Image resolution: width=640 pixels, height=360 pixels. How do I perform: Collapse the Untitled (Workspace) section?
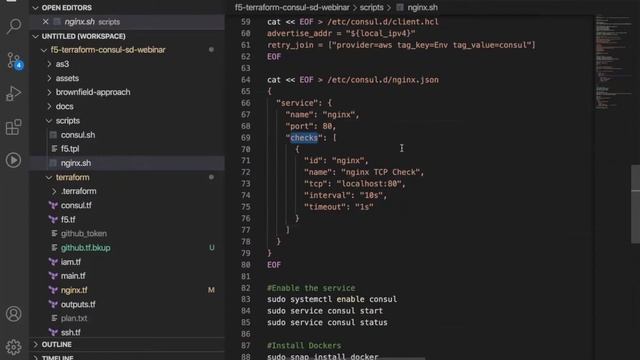(36, 36)
